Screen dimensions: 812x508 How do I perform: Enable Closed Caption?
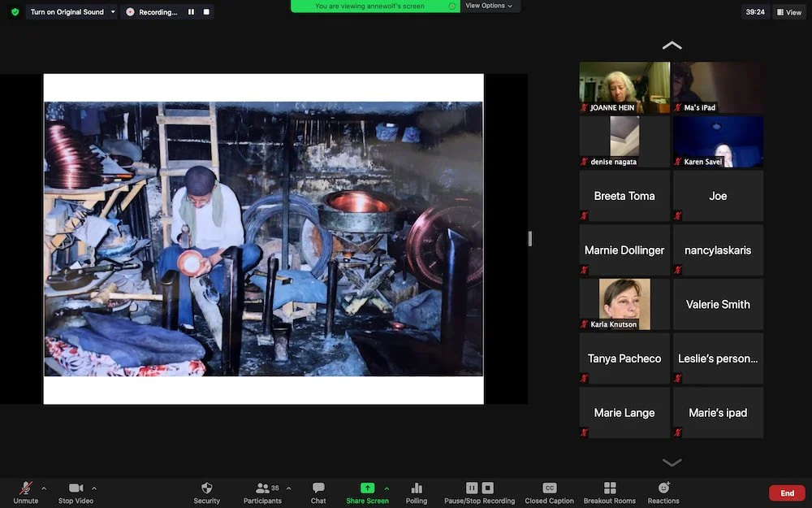[549, 493]
